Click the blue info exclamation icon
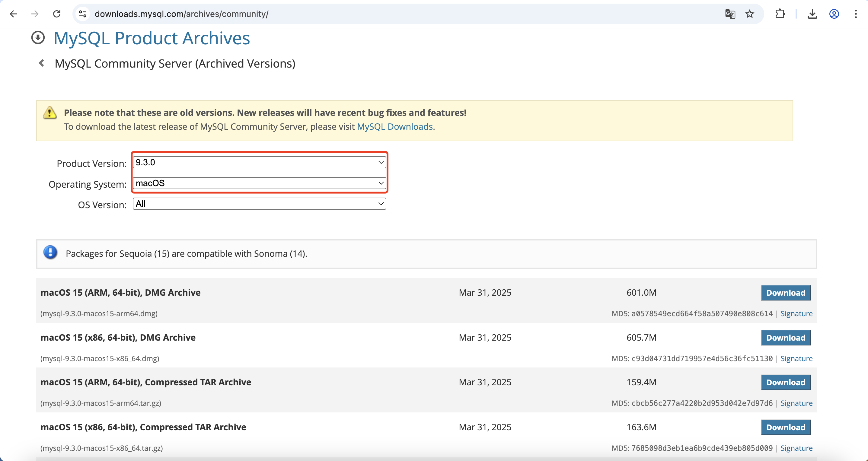Screen dimensions: 868x461 (x=50, y=253)
